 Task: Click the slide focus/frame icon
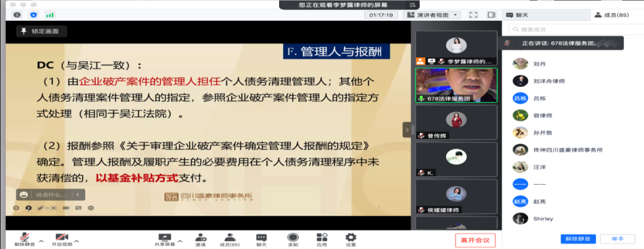pyautogui.click(x=53, y=208)
